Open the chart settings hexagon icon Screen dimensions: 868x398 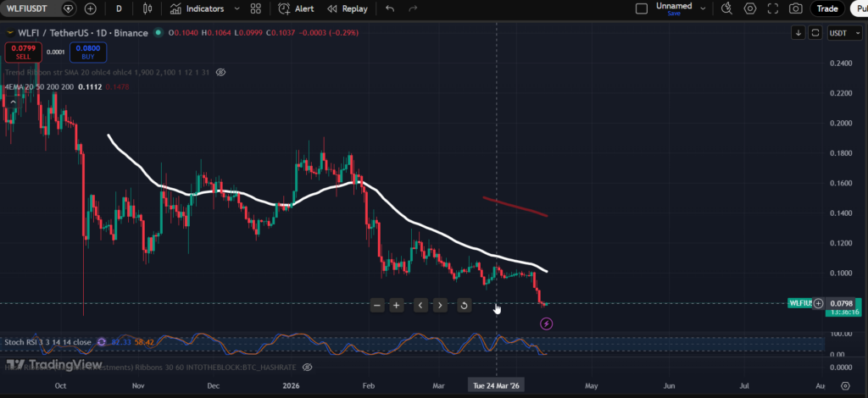click(x=750, y=8)
